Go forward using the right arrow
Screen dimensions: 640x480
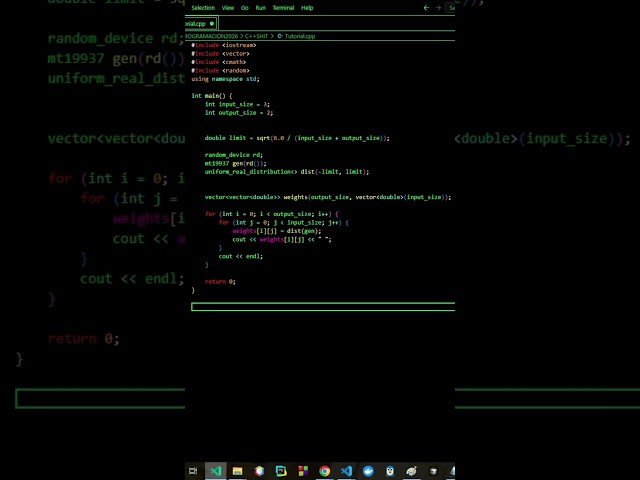tap(438, 8)
